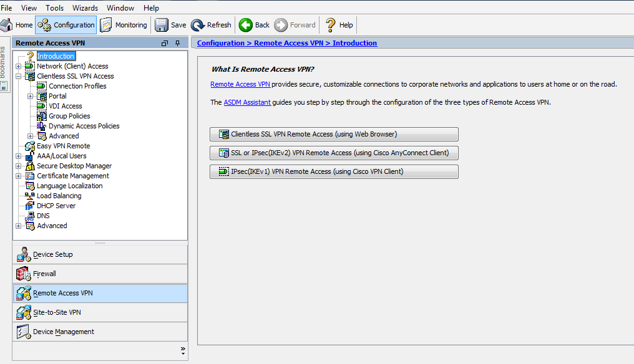Expand the Network (Client) Access node
Image resolution: width=634 pixels, height=364 pixels.
point(18,66)
